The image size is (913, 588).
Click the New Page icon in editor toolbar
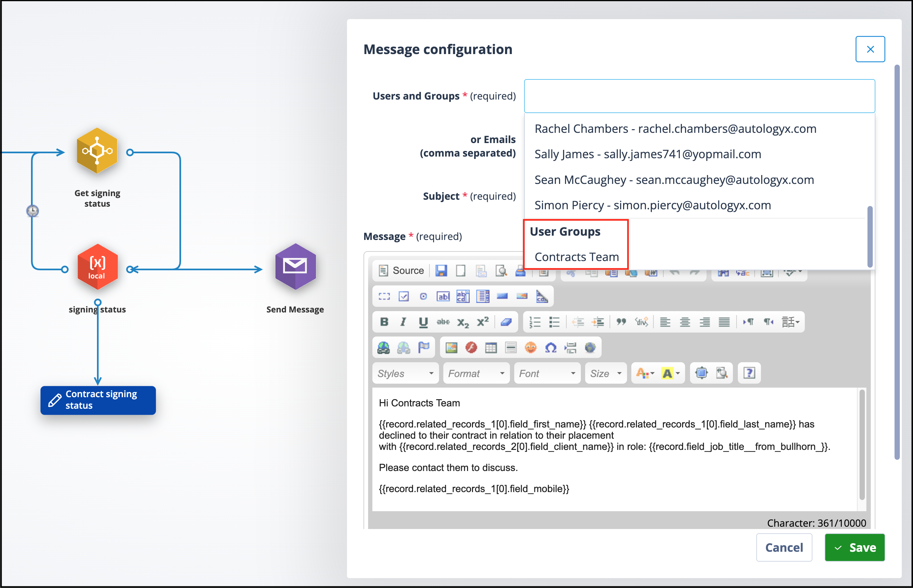pyautogui.click(x=461, y=271)
